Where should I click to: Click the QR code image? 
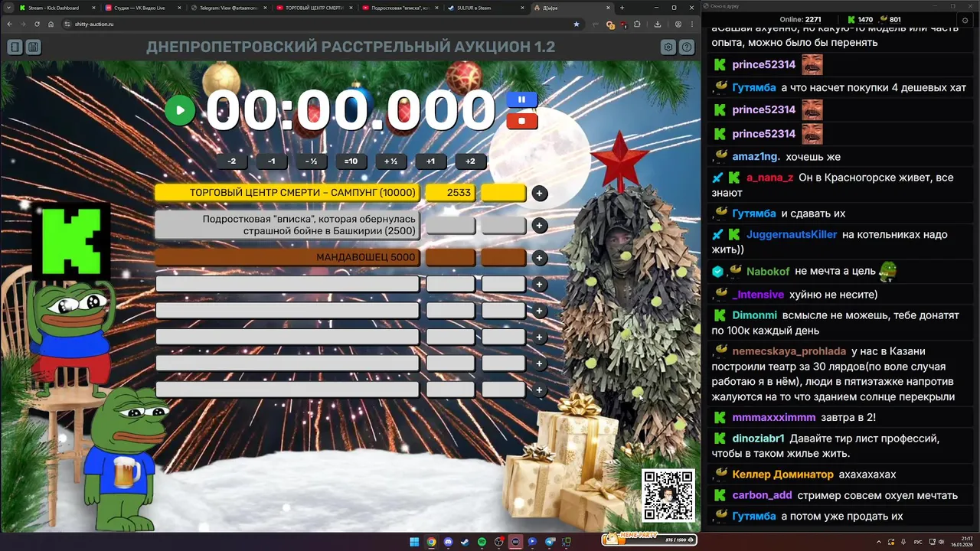668,495
